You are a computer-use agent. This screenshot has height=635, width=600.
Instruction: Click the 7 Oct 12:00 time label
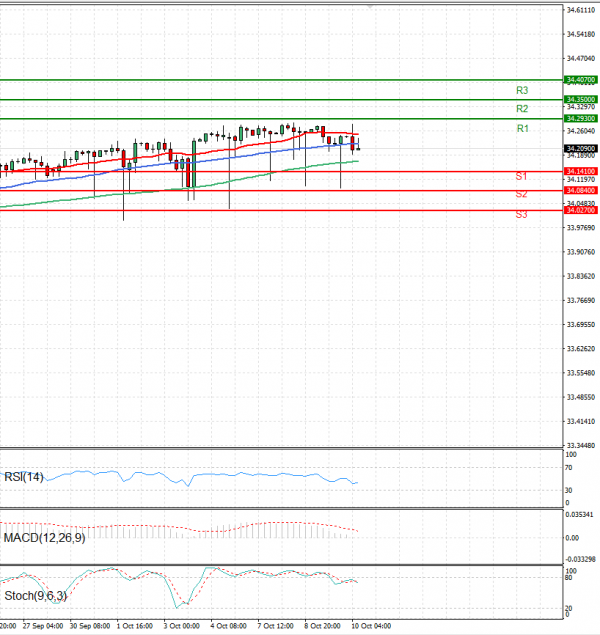275,626
